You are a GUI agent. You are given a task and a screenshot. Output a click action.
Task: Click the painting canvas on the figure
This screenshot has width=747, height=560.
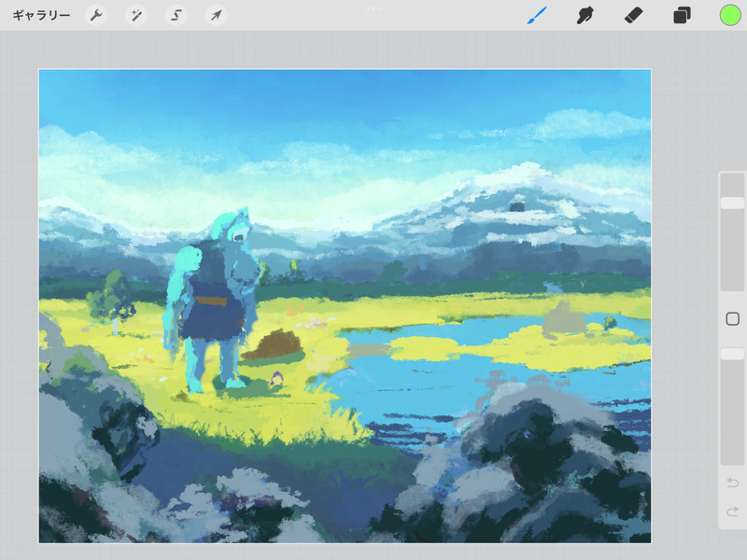[212, 300]
